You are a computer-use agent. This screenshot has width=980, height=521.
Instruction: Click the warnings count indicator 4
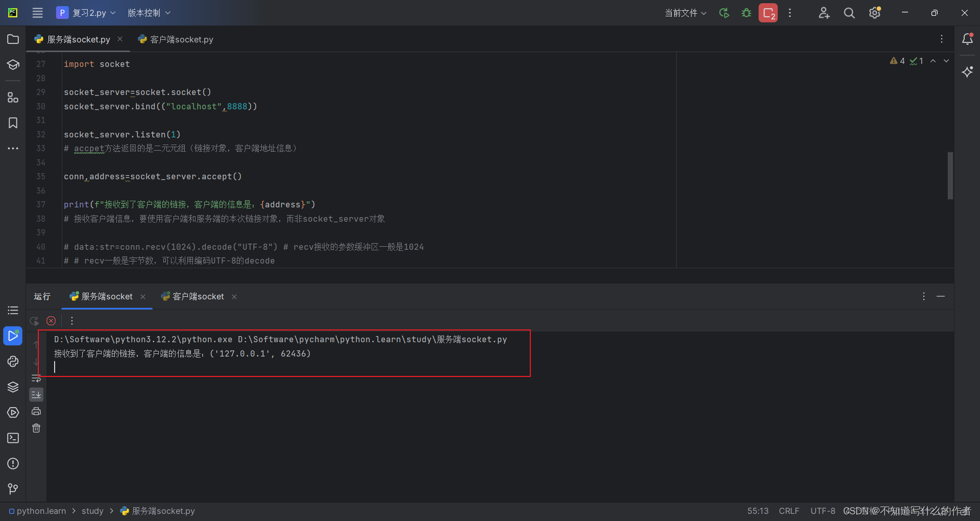pyautogui.click(x=897, y=61)
